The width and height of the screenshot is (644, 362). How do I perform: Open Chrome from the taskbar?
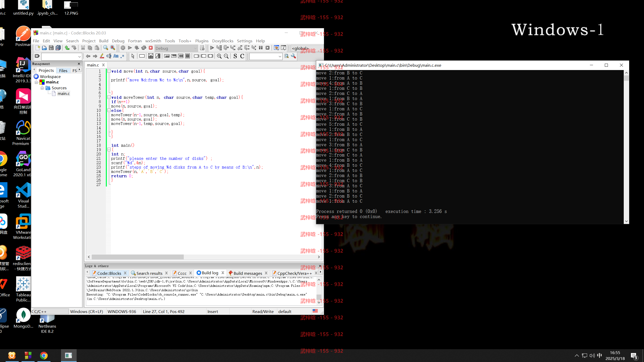point(44,356)
